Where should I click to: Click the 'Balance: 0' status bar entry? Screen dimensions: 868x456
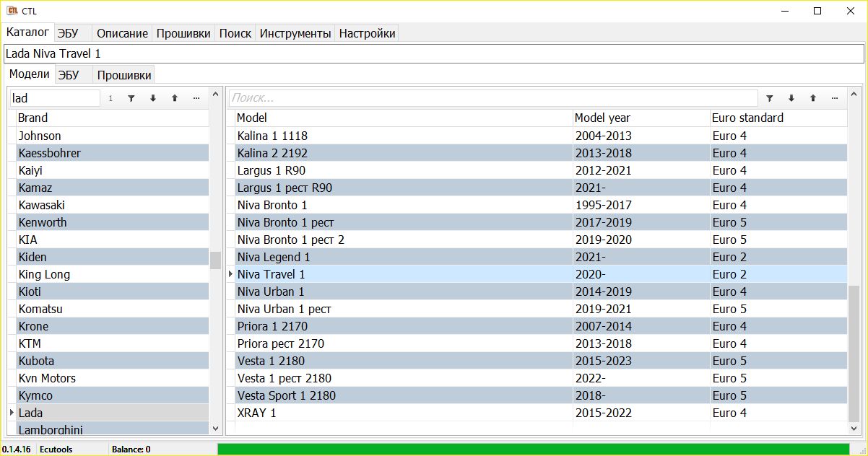(x=131, y=450)
